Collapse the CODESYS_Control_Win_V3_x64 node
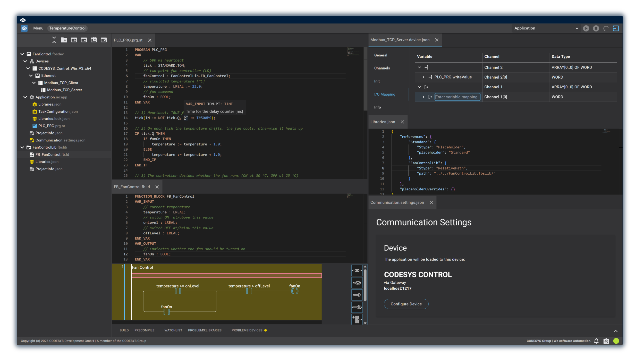Screen dimensions: 644x364 click(x=28, y=69)
